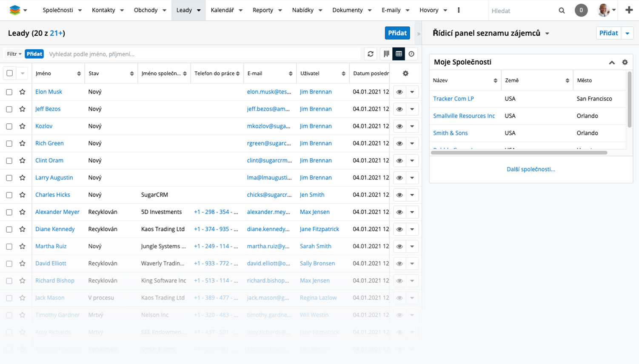Click the search magnifier icon
The image size is (639, 364).
click(562, 11)
